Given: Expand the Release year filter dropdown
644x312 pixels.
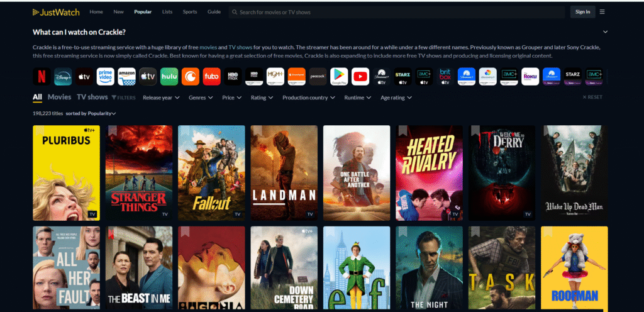Looking at the screenshot, I should pos(161,97).
